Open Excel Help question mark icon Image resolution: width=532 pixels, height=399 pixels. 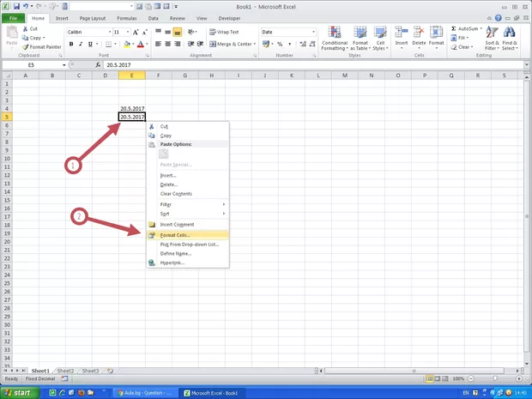498,18
